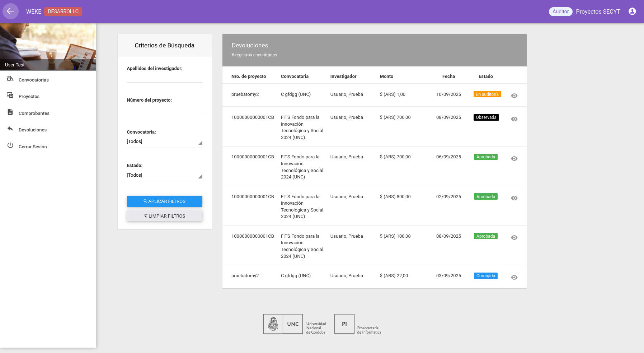
Task: View details of the En auditoría row
Action: [x=514, y=96]
